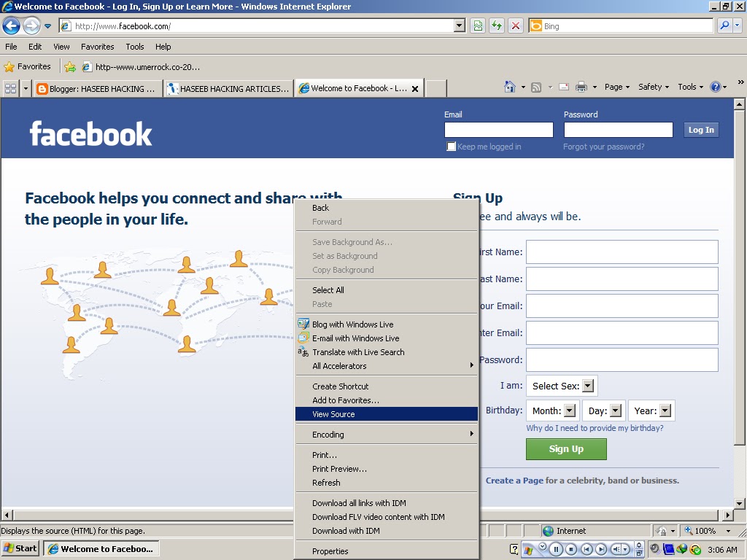Open a new blank tab
This screenshot has width=747, height=560.
tap(436, 88)
